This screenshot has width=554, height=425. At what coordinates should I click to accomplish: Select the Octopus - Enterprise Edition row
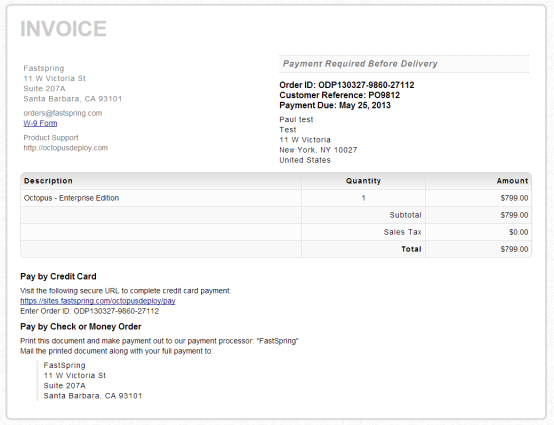pyautogui.click(x=276, y=198)
